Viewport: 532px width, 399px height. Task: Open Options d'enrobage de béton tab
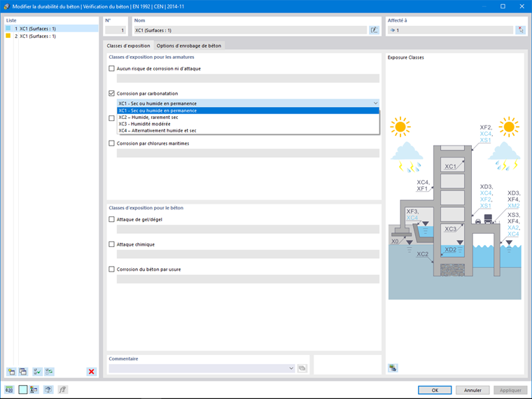point(188,45)
